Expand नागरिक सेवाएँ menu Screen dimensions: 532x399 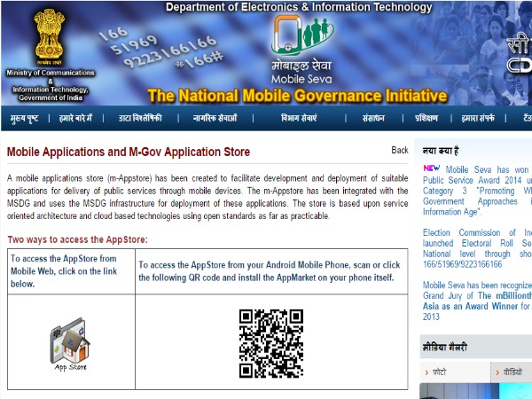tap(216, 118)
